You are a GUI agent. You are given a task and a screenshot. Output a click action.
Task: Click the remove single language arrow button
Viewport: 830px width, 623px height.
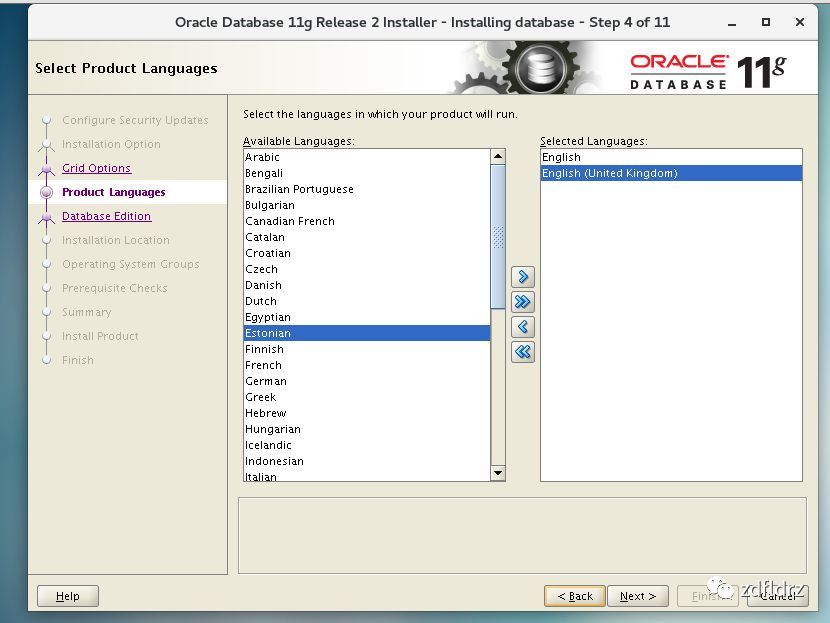click(x=523, y=327)
